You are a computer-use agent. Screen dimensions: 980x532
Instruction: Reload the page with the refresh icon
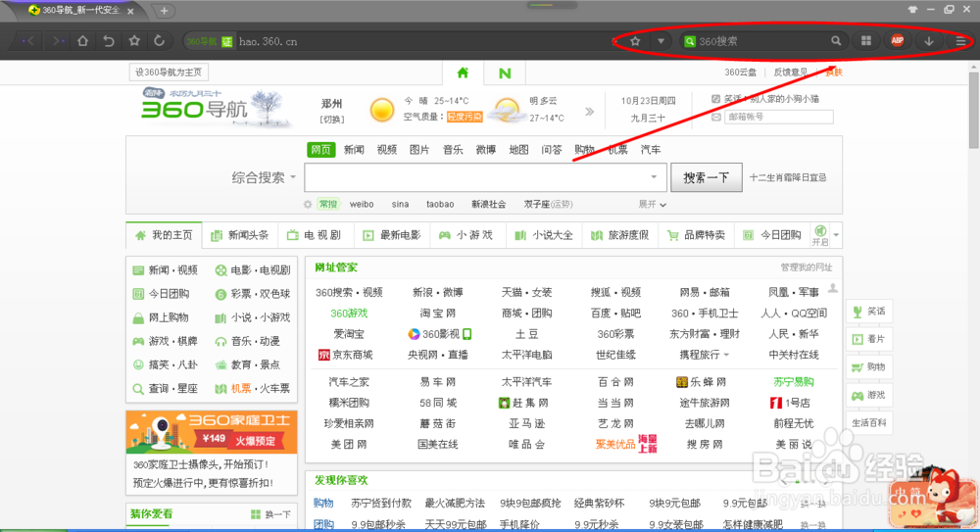point(160,40)
